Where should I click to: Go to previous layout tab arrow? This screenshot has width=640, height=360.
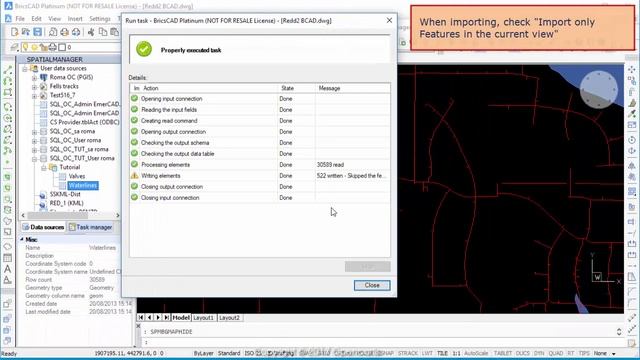149,317
